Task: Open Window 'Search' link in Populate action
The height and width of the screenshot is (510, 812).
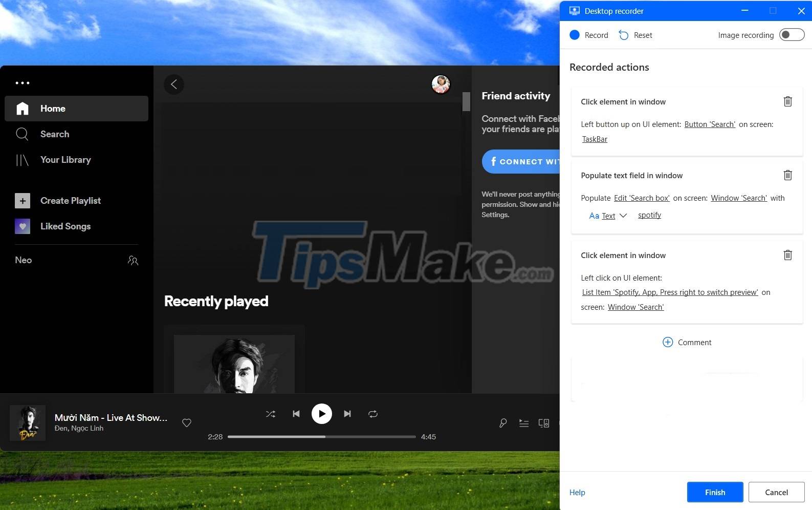Action: pyautogui.click(x=739, y=198)
